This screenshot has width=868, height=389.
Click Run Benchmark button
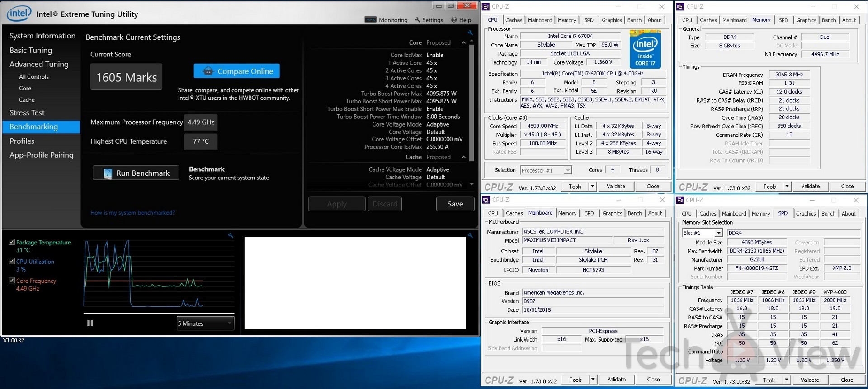pyautogui.click(x=136, y=173)
